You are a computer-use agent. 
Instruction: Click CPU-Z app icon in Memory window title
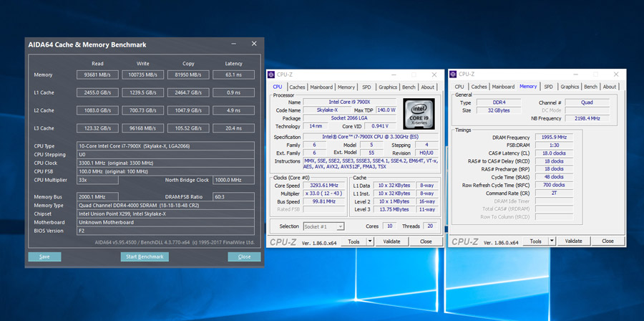click(x=453, y=75)
